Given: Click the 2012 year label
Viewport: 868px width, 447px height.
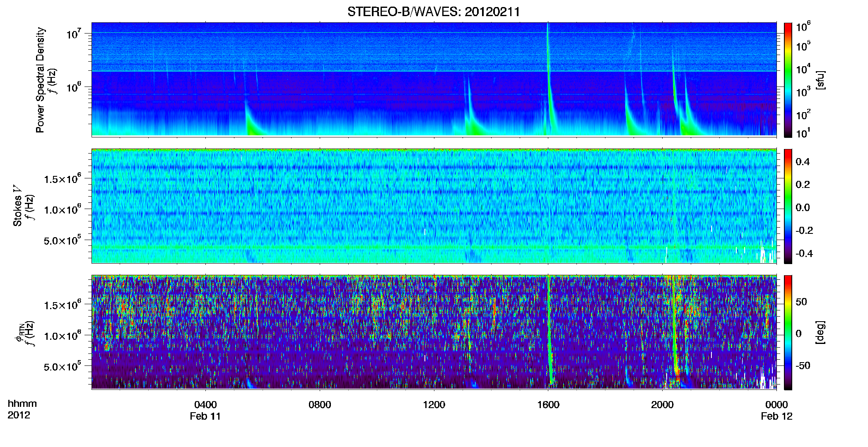Looking at the screenshot, I should pyautogui.click(x=19, y=415).
